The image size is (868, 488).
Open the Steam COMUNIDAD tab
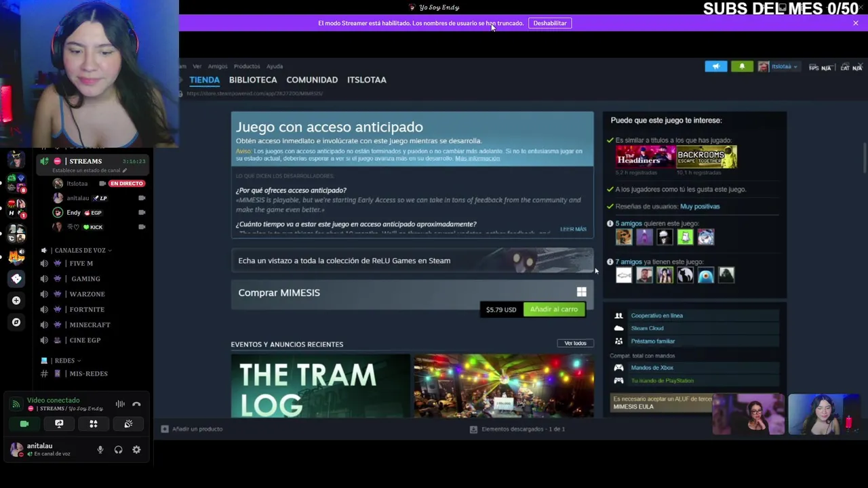click(x=312, y=79)
